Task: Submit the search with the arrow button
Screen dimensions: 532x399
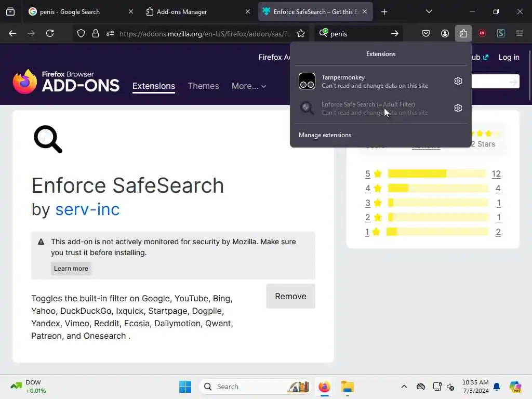Action: coord(394,33)
